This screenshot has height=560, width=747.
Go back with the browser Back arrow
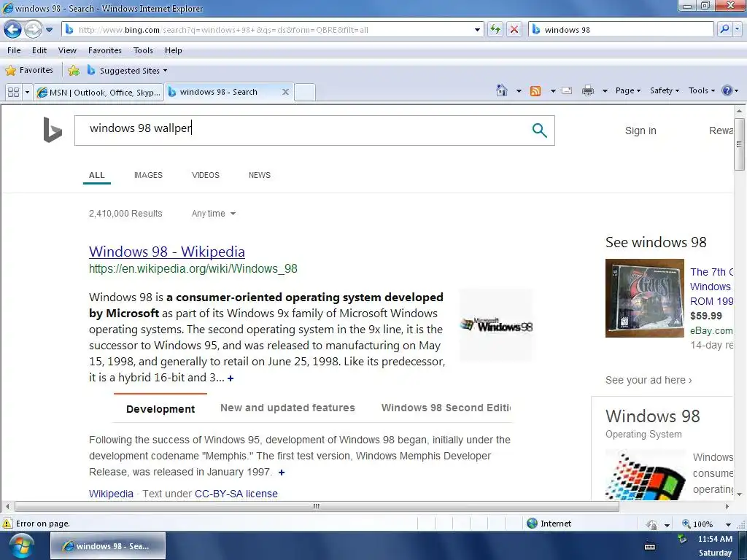pyautogui.click(x=13, y=29)
